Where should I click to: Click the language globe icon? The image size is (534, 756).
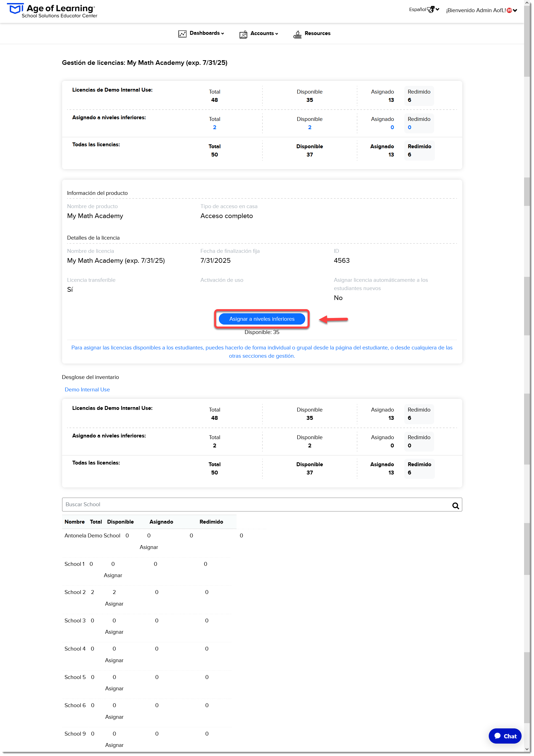431,10
